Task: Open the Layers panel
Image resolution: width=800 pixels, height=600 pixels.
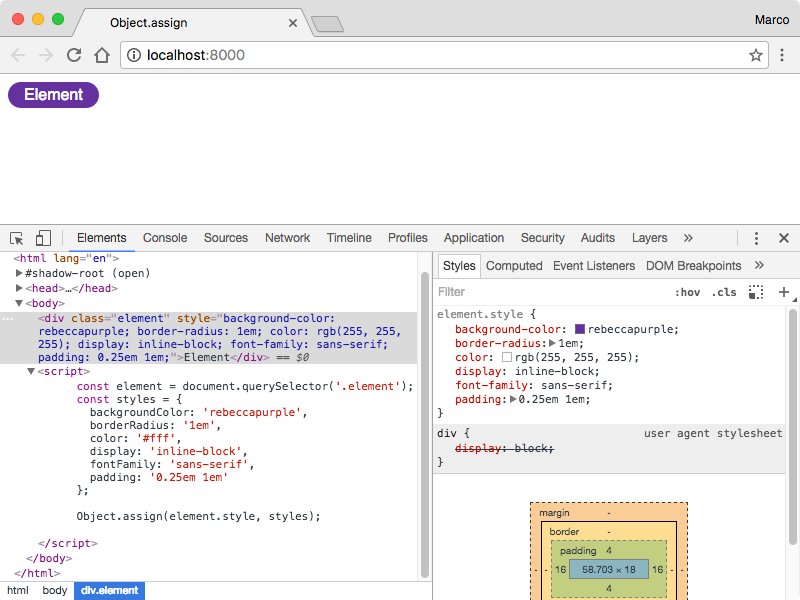Action: tap(649, 238)
